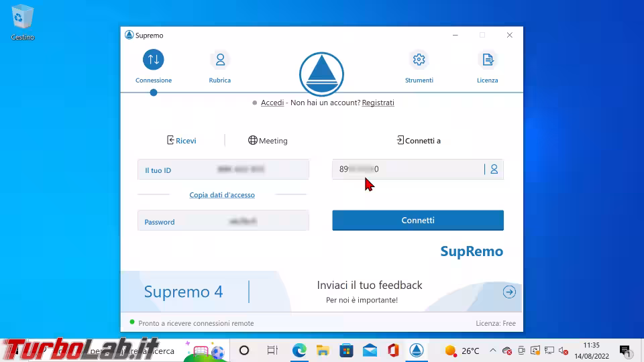Open Mail app from taskbar
This screenshot has width=644, height=362.
pyautogui.click(x=370, y=351)
